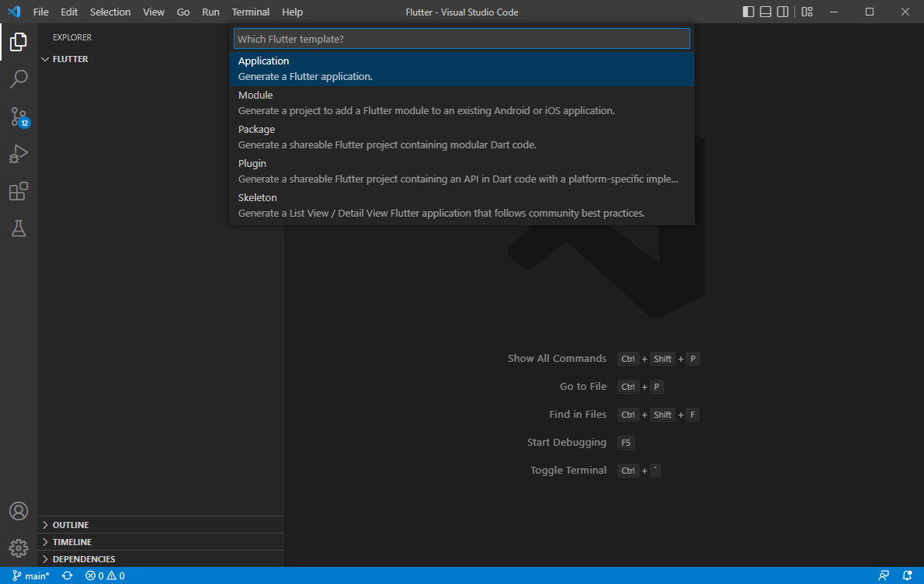Open the File menu
Screen dimensions: 924x584
[x=40, y=12]
